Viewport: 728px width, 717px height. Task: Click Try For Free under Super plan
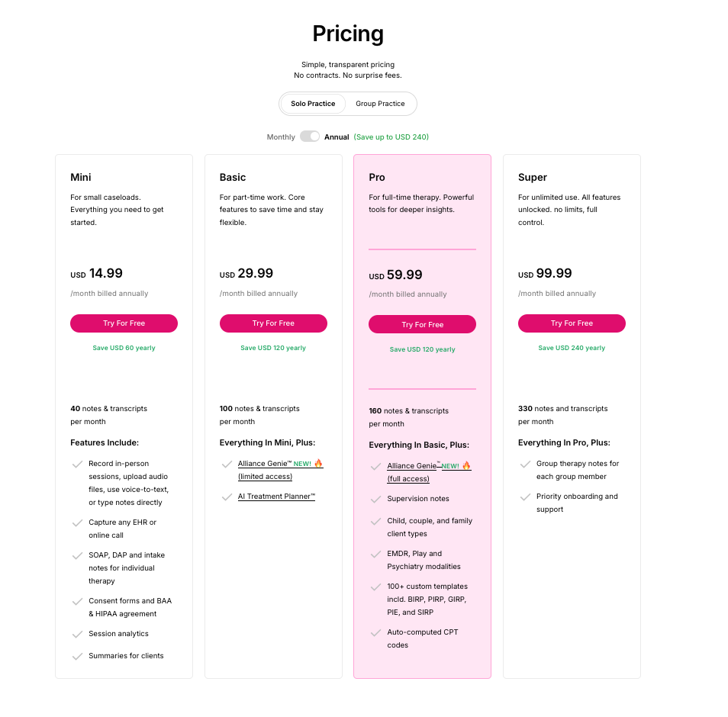pos(572,323)
